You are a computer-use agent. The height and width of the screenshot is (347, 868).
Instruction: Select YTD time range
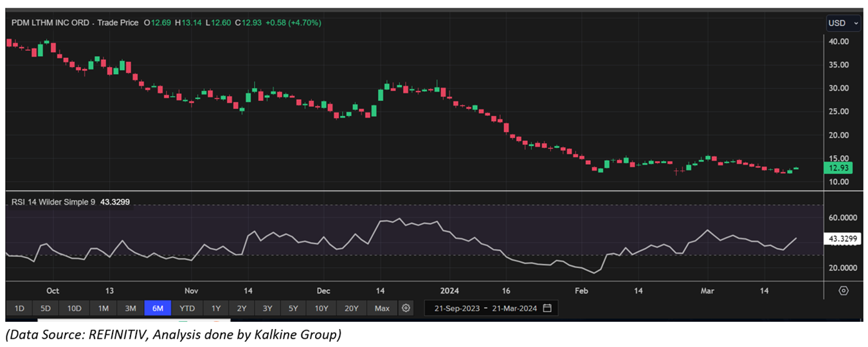click(x=187, y=308)
